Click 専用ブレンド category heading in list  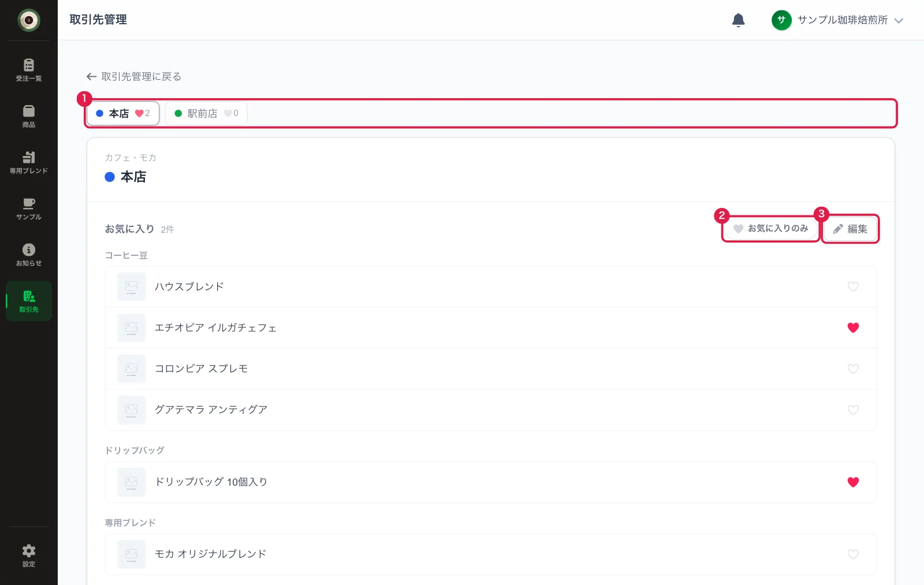tap(130, 523)
